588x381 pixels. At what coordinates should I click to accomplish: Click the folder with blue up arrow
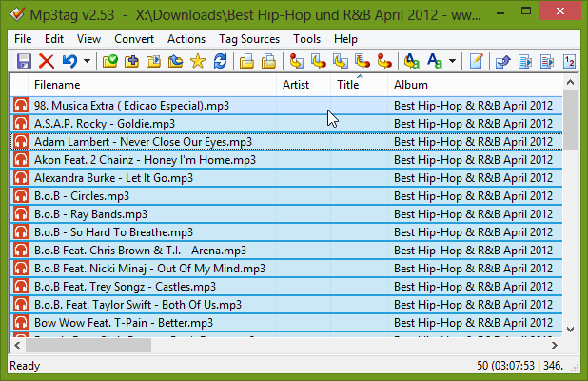point(175,61)
